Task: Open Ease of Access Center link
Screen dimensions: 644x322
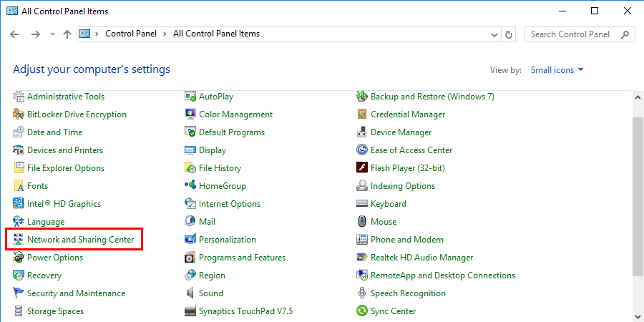Action: pyautogui.click(x=411, y=150)
